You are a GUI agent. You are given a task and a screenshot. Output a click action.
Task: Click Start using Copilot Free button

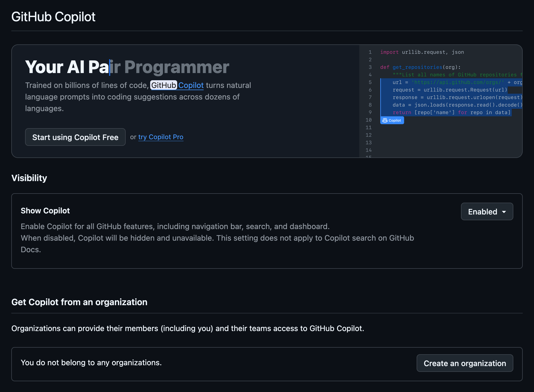75,137
